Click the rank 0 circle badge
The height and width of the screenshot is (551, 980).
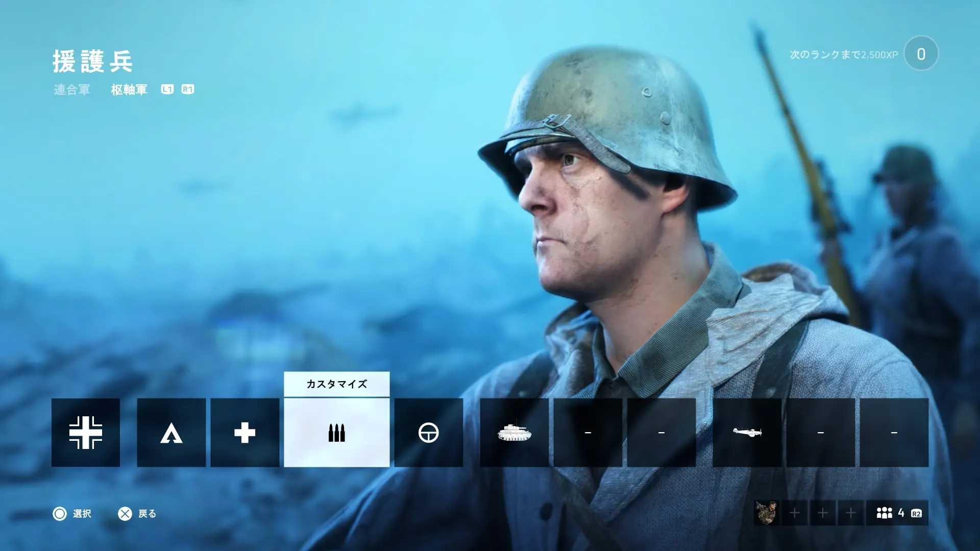(x=921, y=54)
